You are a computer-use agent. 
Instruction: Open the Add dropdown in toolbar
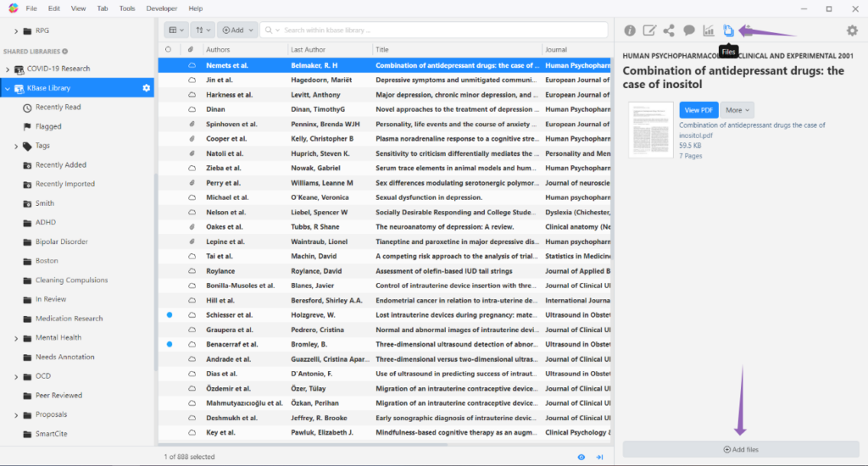click(x=237, y=30)
